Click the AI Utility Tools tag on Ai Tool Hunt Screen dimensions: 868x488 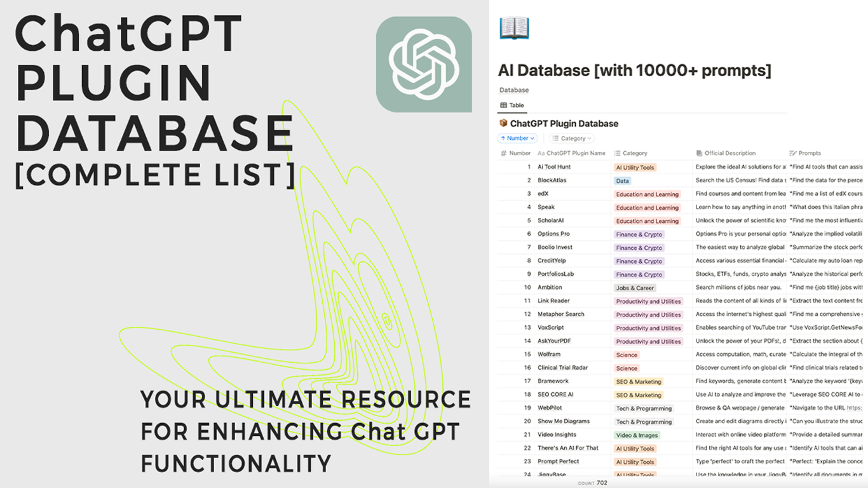pos(634,166)
